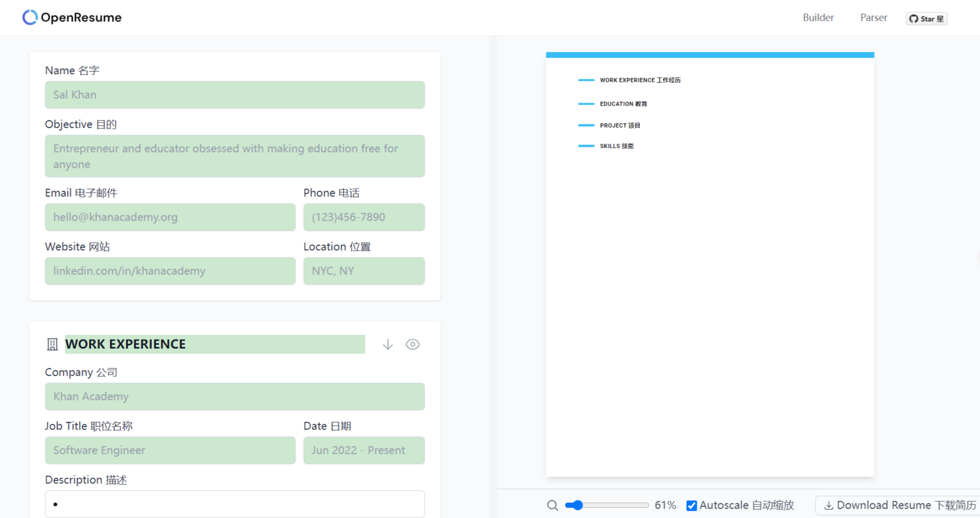Click SKILLS heading in resume preview

617,146
